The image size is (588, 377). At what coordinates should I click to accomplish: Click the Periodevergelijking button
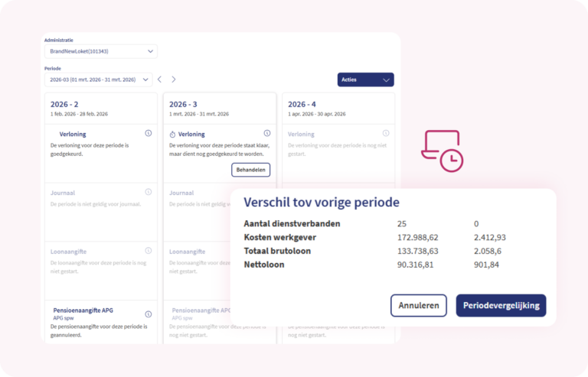[x=501, y=305]
